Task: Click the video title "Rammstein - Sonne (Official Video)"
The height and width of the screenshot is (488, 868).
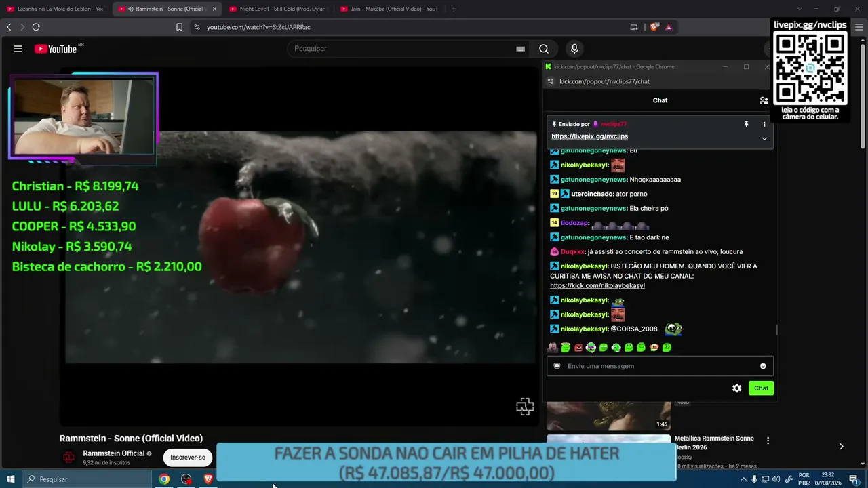Action: (131, 439)
